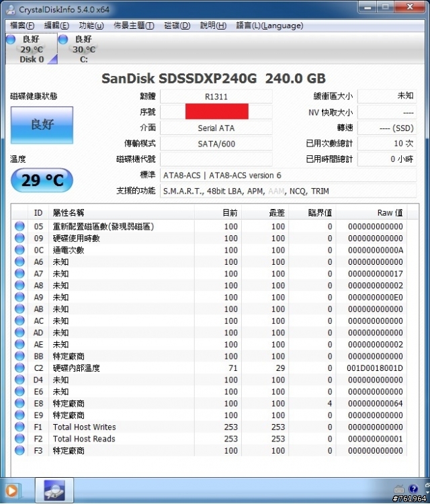Click the status circle icon for row E8
The width and height of the screenshot is (430, 504).
click(19, 403)
